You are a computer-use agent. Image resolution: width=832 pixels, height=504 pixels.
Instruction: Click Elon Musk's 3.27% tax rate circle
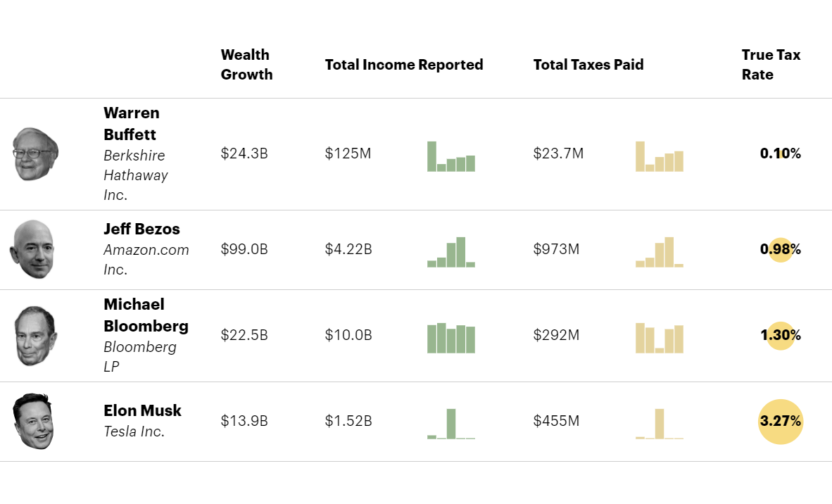coord(781,422)
